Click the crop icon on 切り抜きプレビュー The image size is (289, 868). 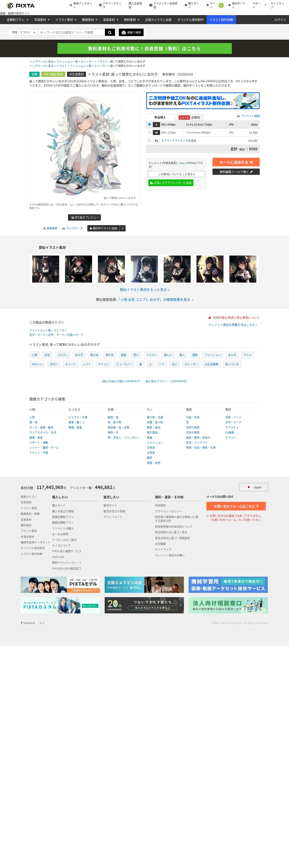click(72, 218)
